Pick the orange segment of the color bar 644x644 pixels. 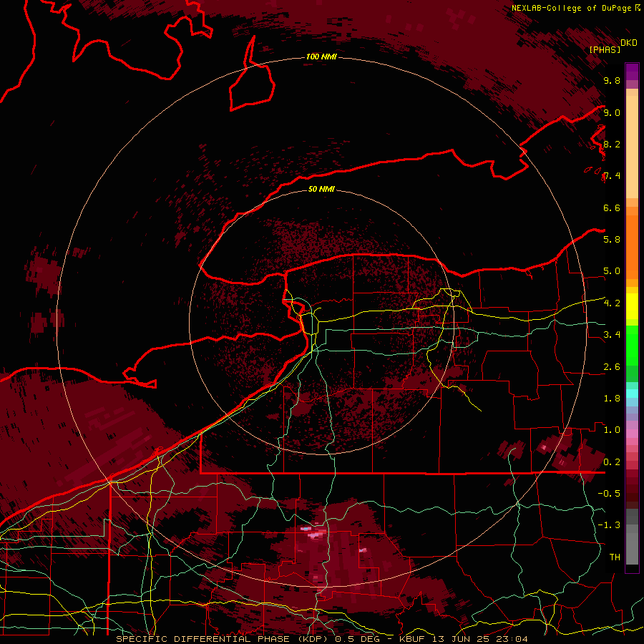[x=632, y=246]
